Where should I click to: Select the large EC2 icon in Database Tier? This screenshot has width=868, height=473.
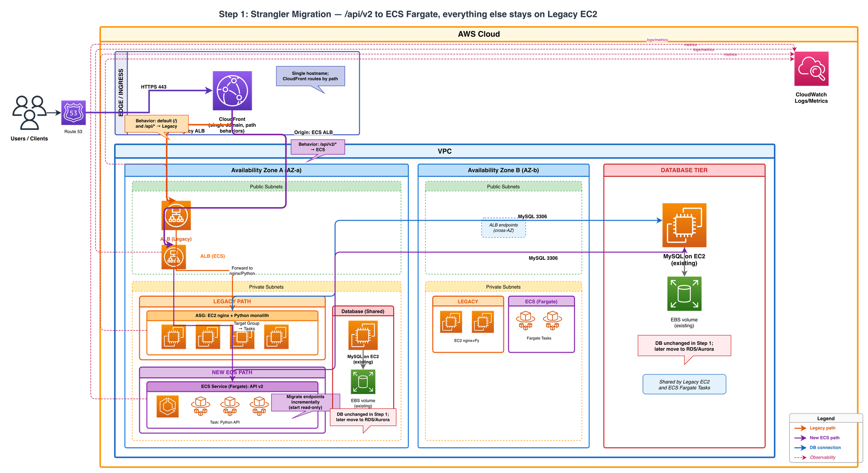[684, 225]
